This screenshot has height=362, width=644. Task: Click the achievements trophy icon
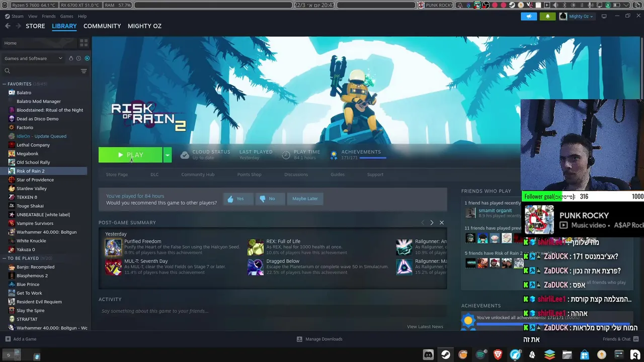tap(334, 155)
